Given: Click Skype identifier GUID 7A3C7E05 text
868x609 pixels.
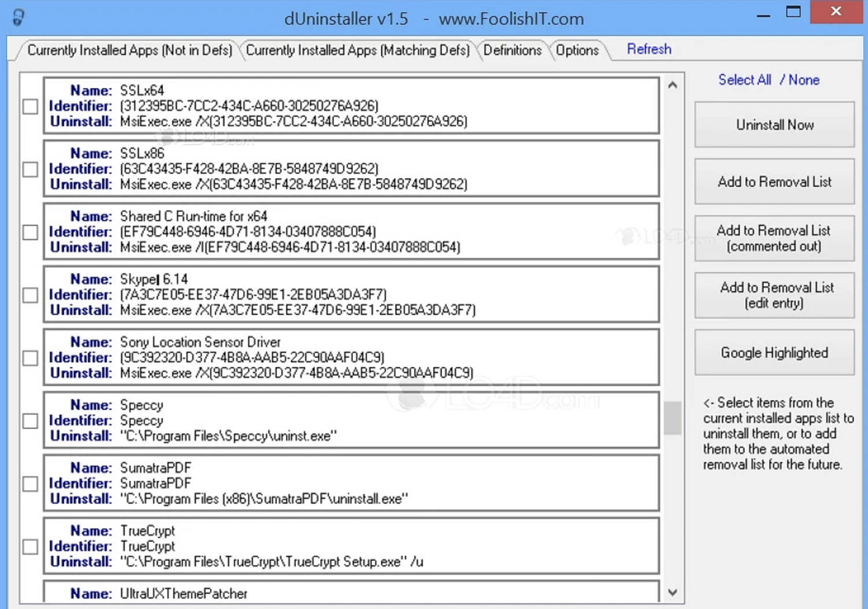Looking at the screenshot, I should pyautogui.click(x=253, y=295).
